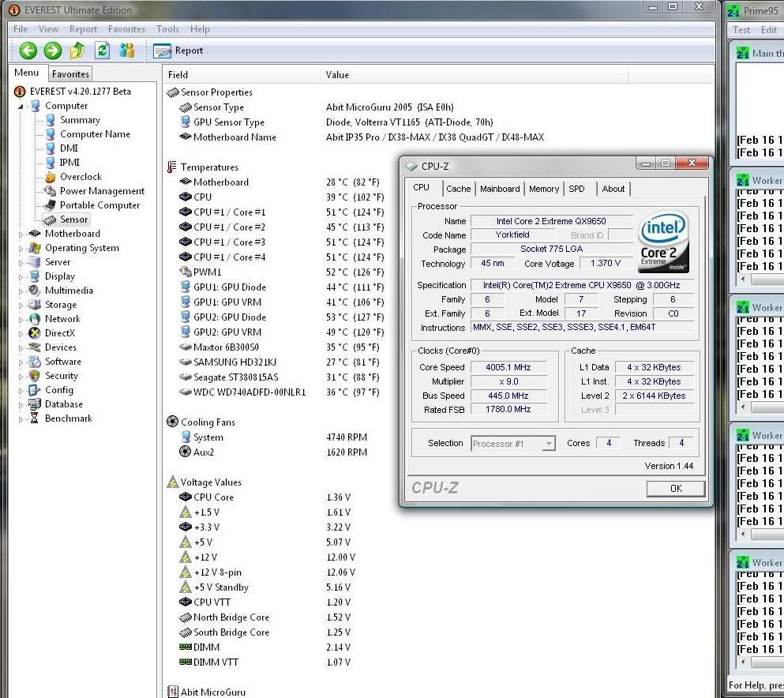Select the Sensor tree item

point(74,220)
